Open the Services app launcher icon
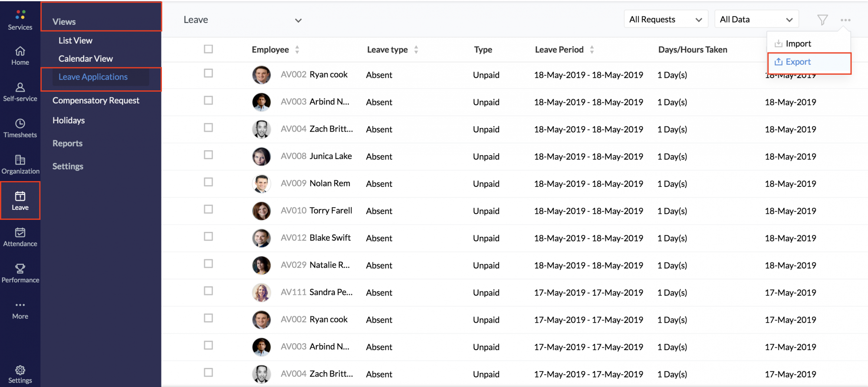868x387 pixels. click(20, 15)
